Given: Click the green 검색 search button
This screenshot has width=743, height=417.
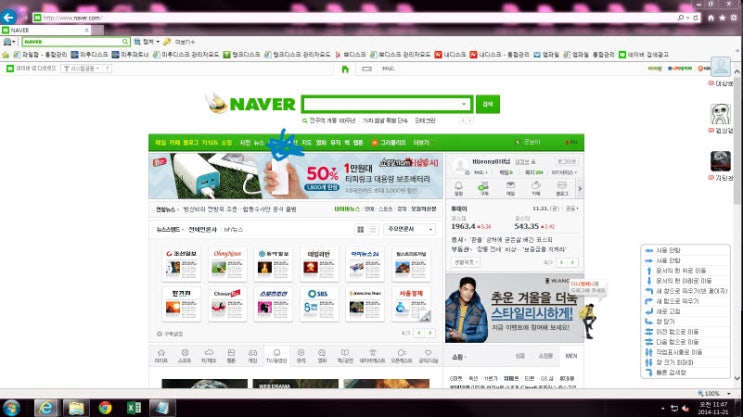Looking at the screenshot, I should pos(488,104).
